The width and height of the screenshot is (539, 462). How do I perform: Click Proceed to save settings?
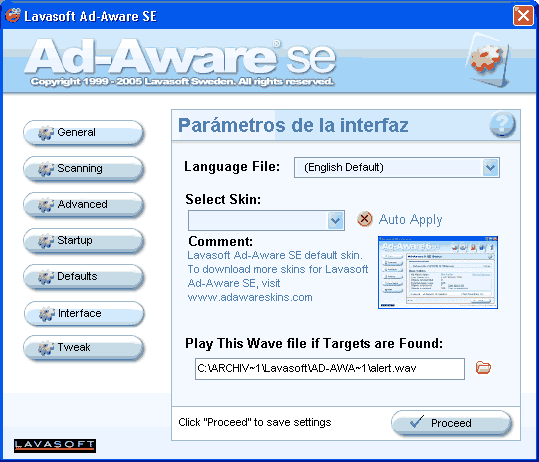tap(451, 423)
